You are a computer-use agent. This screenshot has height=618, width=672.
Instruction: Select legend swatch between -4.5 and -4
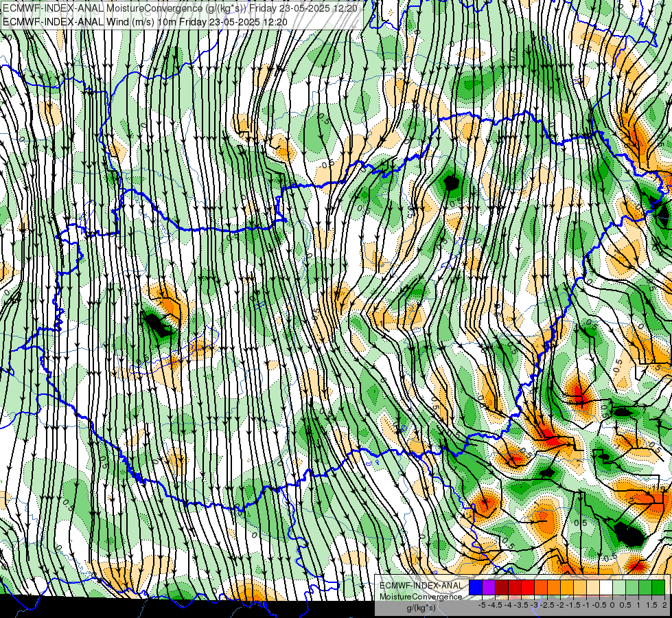[502, 587]
